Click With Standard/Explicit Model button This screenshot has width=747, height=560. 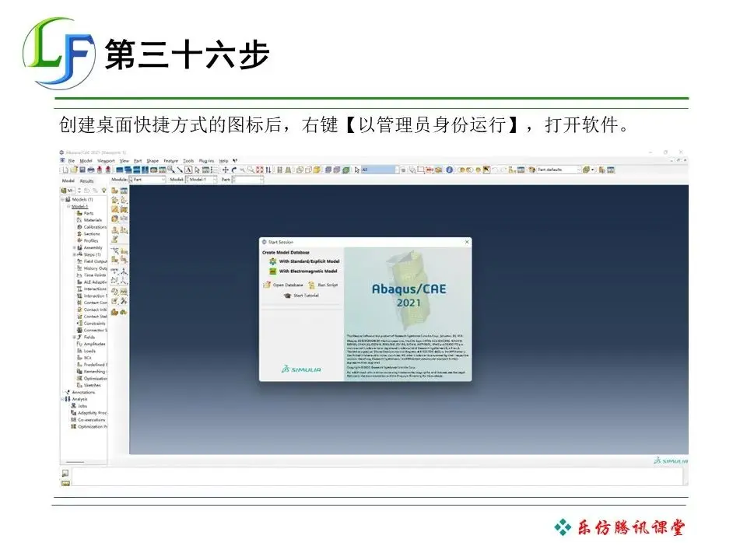click(304, 261)
